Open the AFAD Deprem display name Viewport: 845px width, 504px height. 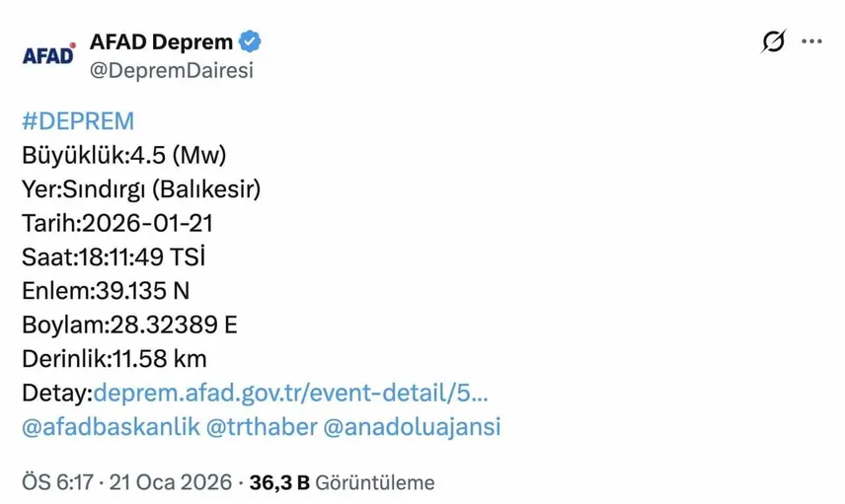161,42
